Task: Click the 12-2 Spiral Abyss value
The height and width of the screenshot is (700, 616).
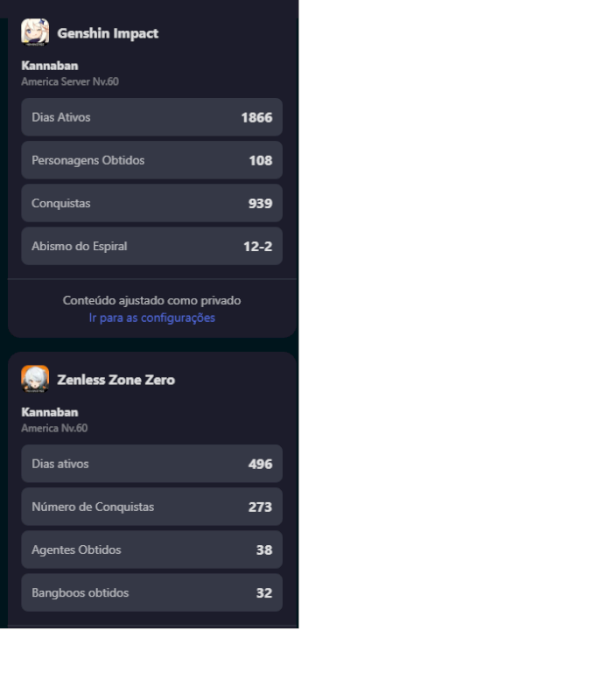Action: pyautogui.click(x=257, y=247)
